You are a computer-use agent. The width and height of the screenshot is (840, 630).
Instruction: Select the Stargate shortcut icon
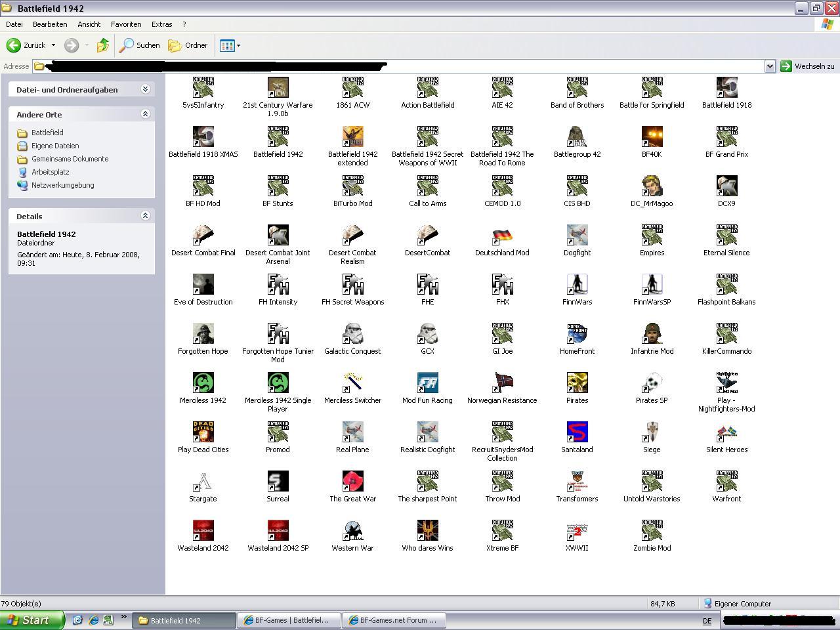(x=203, y=481)
